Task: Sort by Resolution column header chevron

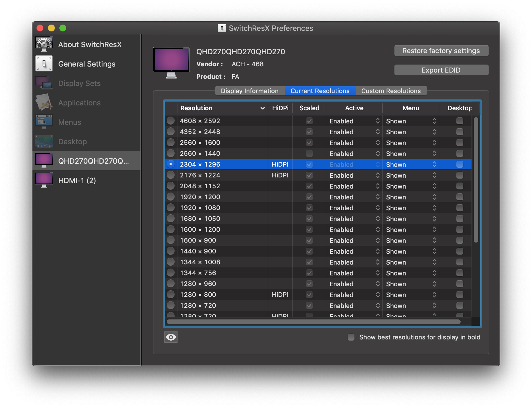Action: coord(263,108)
